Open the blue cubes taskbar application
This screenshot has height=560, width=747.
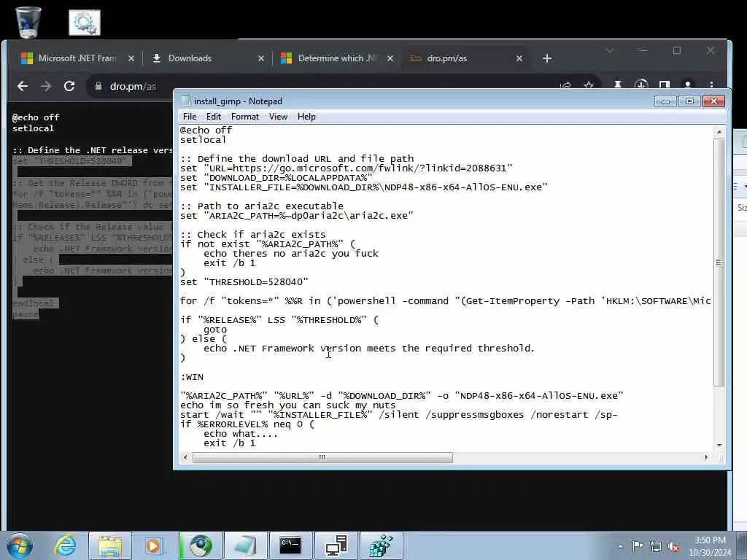pyautogui.click(x=381, y=545)
